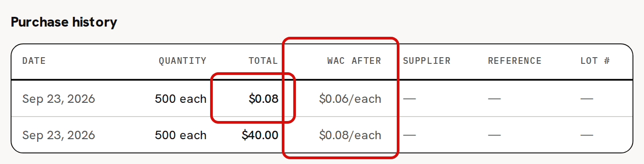Click the Purchase history heading
Viewport: 644px width, 164px height.
pyautogui.click(x=64, y=22)
